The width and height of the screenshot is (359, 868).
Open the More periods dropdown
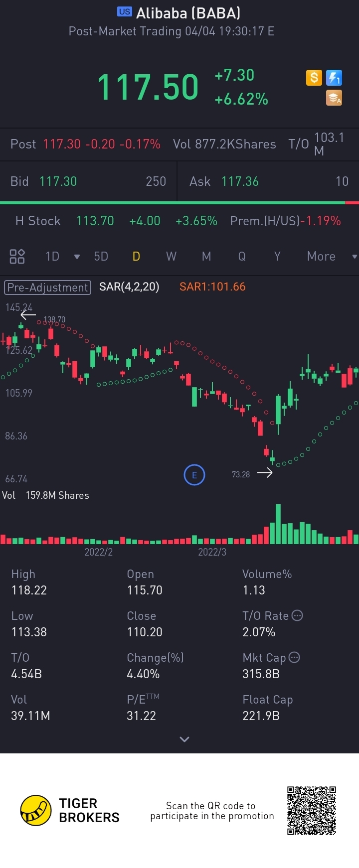tap(332, 256)
